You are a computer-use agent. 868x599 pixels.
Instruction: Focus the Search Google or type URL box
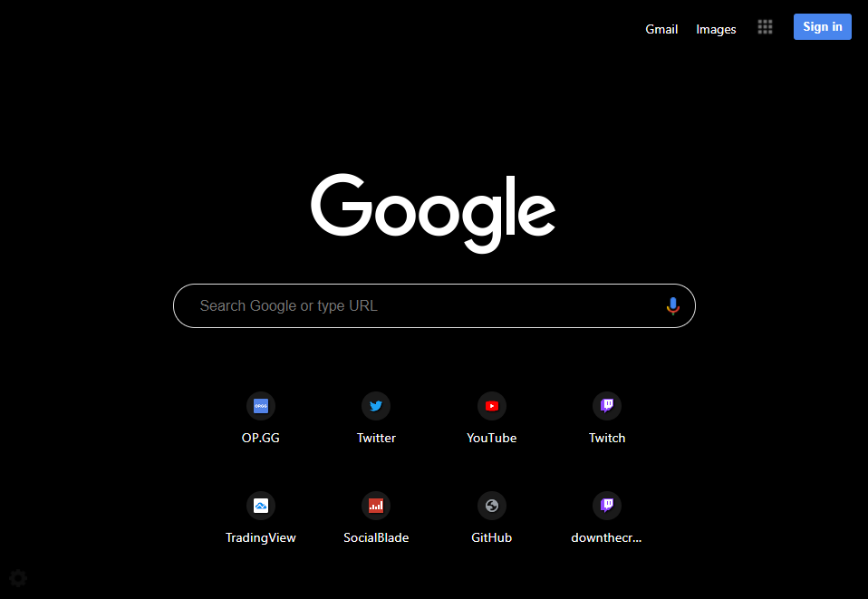[434, 306]
